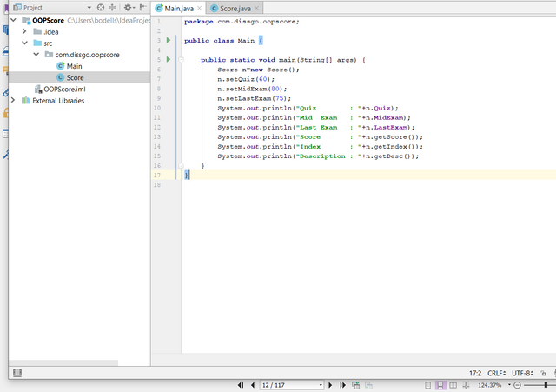Expand External Libraries node
Viewport: 556px width, 392px height.
click(13, 101)
